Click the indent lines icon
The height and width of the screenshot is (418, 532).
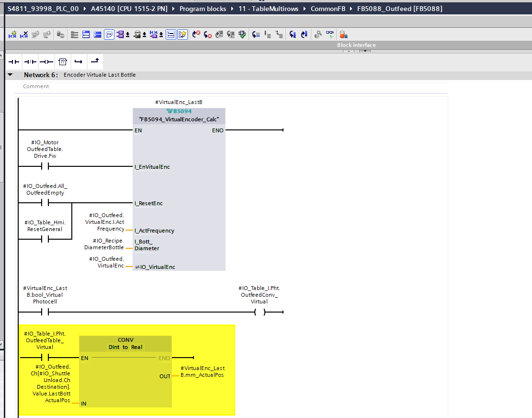268,35
